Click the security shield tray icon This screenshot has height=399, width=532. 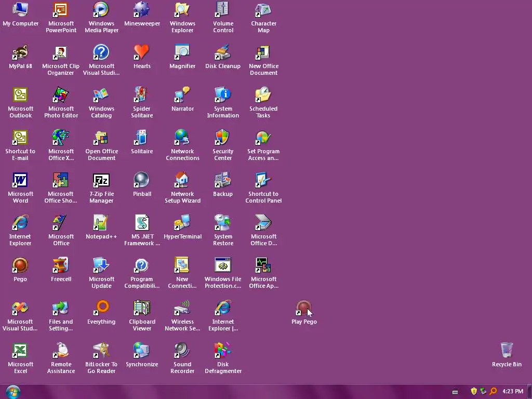474,391
